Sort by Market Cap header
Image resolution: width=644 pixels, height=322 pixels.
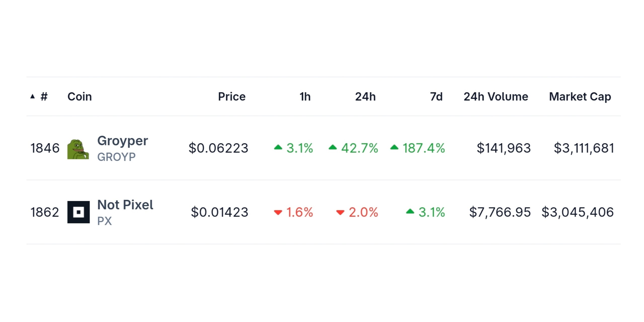580,97
